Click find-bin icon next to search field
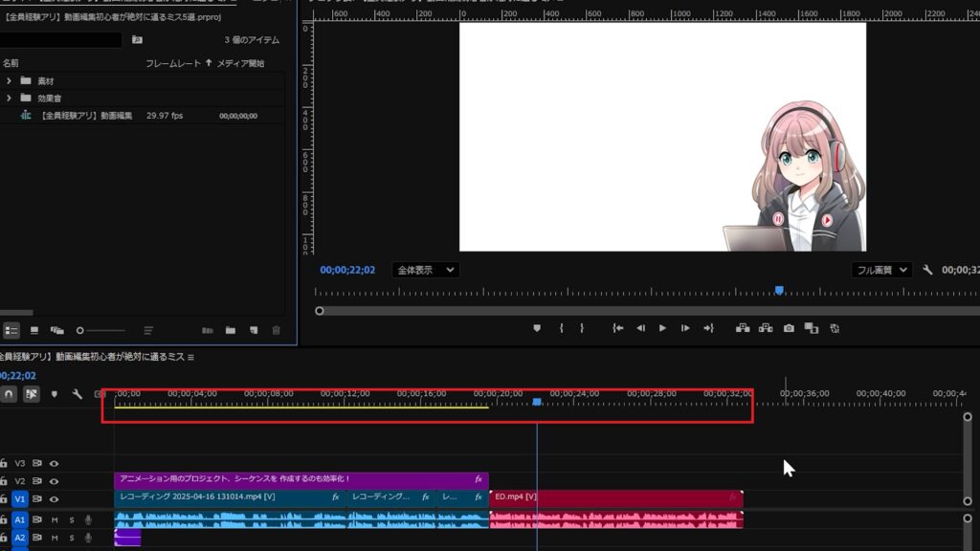The height and width of the screenshot is (551, 980). 137,40
